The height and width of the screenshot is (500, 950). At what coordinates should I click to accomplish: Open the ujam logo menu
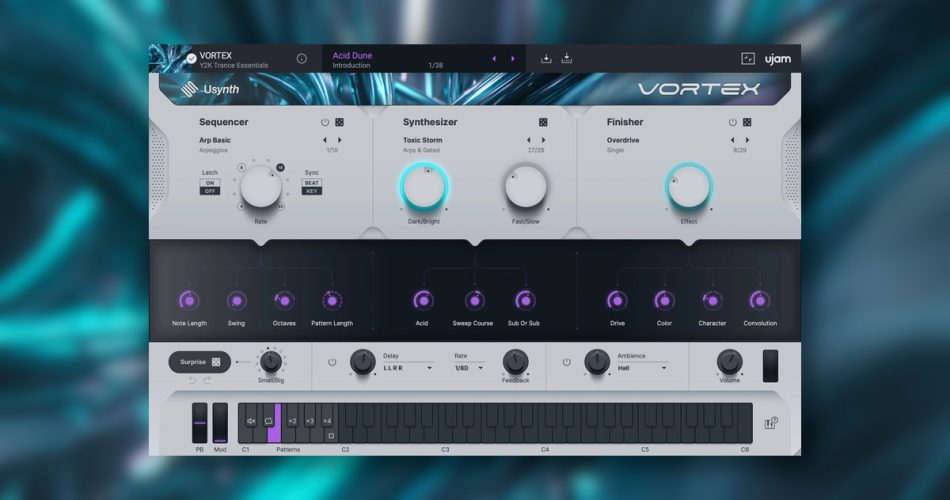point(778,59)
